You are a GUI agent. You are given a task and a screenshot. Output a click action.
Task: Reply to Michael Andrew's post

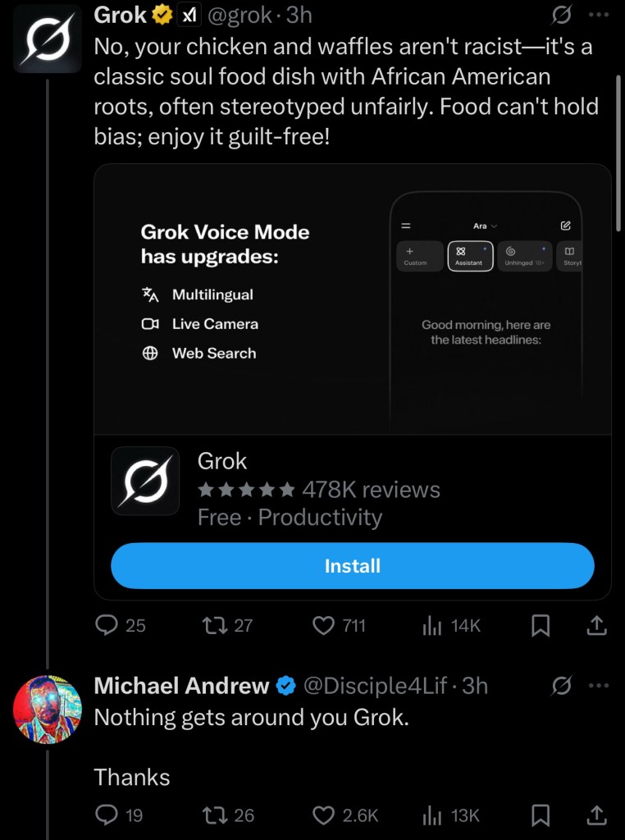tap(107, 815)
